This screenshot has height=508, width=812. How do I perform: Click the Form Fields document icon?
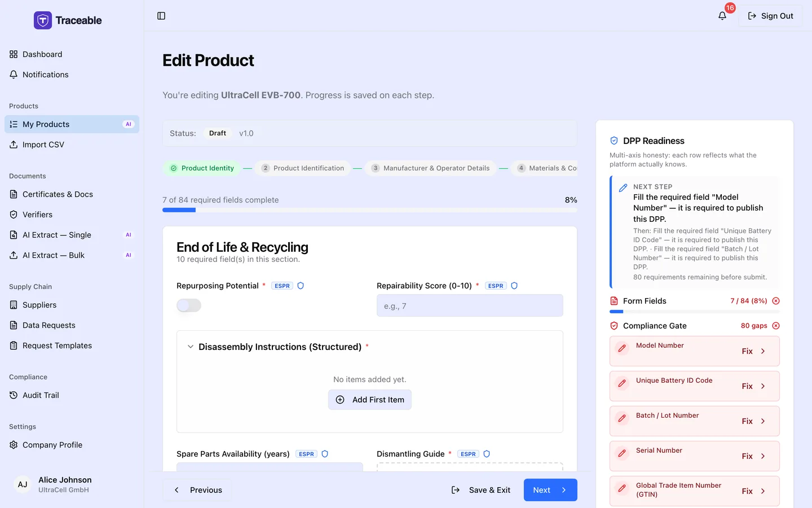614,301
